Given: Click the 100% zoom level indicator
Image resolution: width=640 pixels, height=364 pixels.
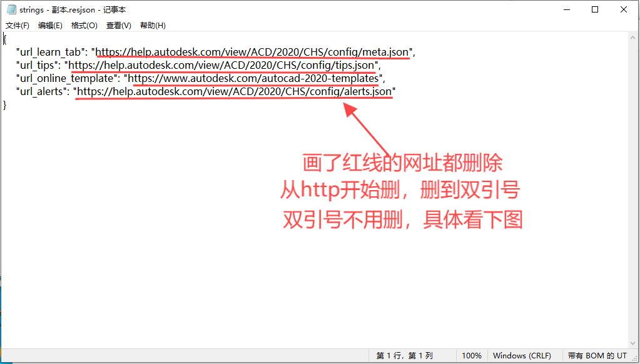Looking at the screenshot, I should [x=472, y=355].
